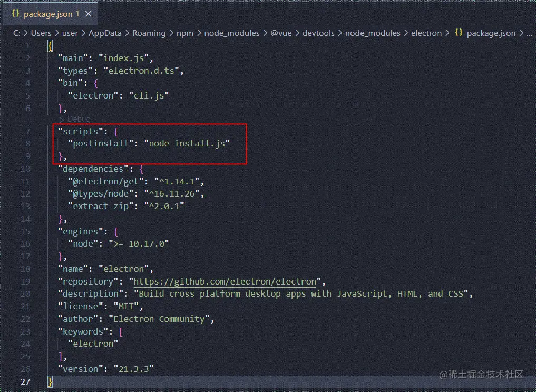This screenshot has width=536, height=392.
Task: Click the C: drive breadcrumb
Action: coord(17,33)
